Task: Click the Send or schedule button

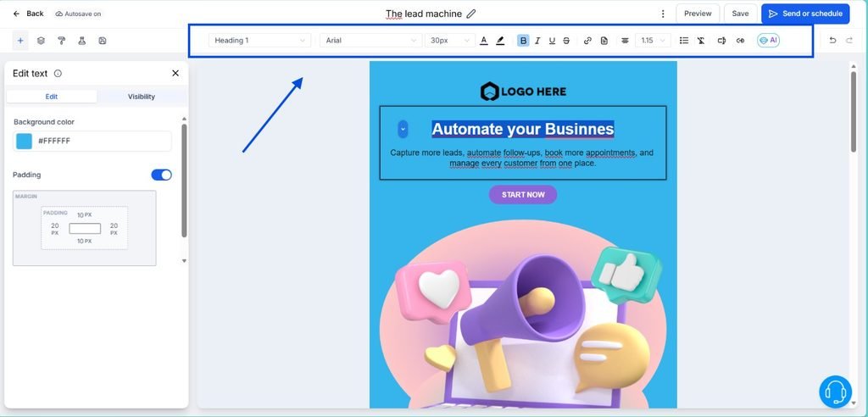Action: click(x=805, y=14)
